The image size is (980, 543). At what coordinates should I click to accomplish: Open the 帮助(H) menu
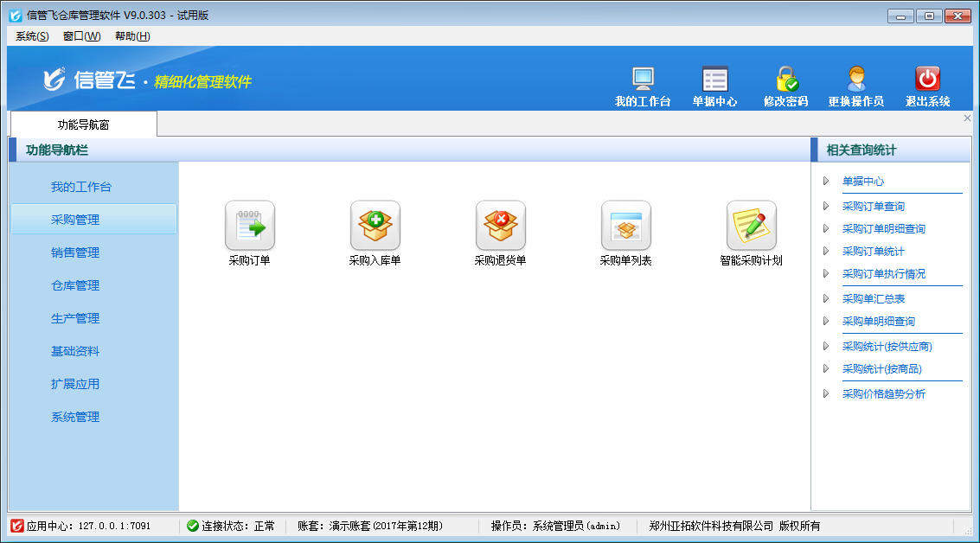pos(132,36)
